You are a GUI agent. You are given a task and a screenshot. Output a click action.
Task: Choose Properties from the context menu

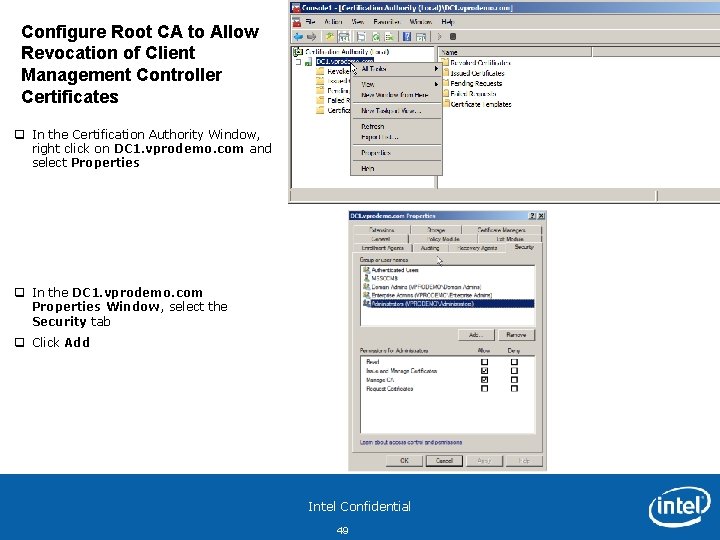tap(396, 153)
